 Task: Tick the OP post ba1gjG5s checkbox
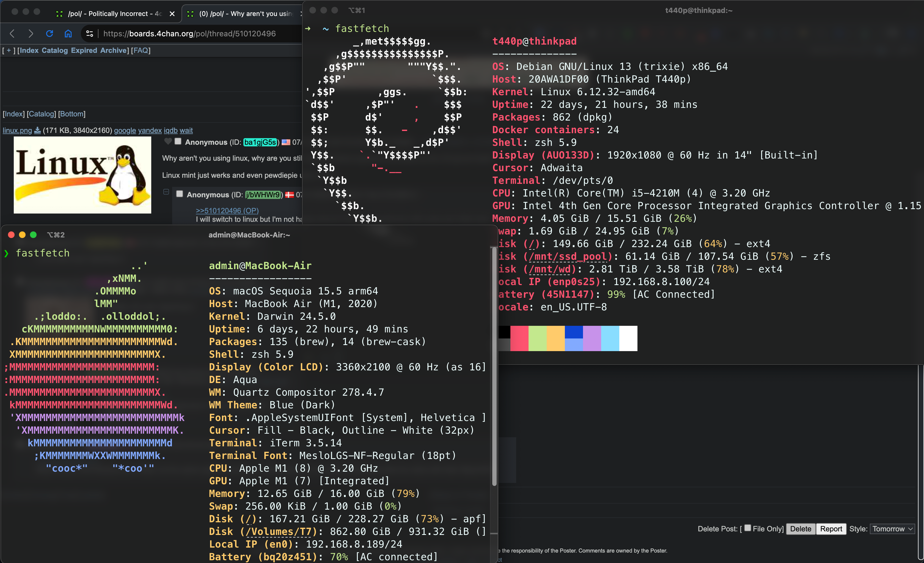point(178,141)
